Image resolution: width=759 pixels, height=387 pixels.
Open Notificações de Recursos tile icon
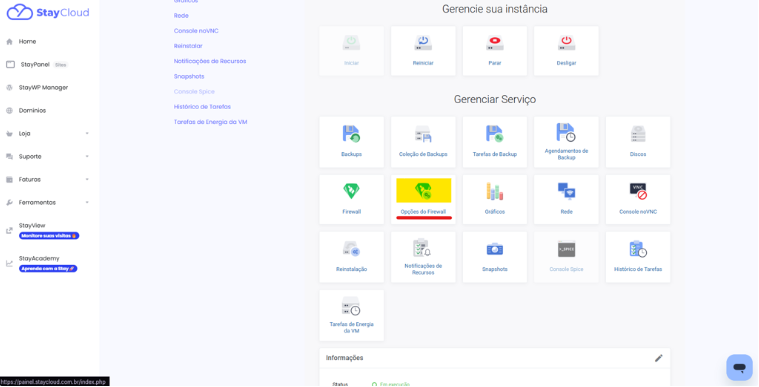point(422,248)
